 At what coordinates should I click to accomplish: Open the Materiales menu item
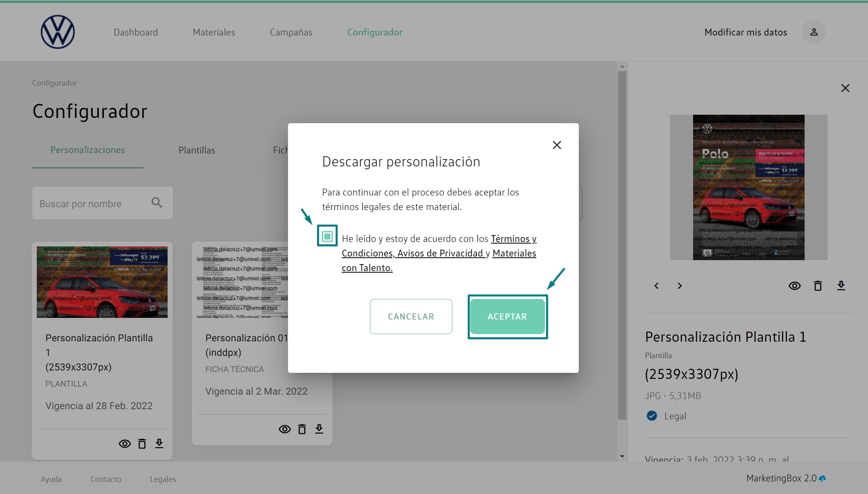pyautogui.click(x=214, y=32)
